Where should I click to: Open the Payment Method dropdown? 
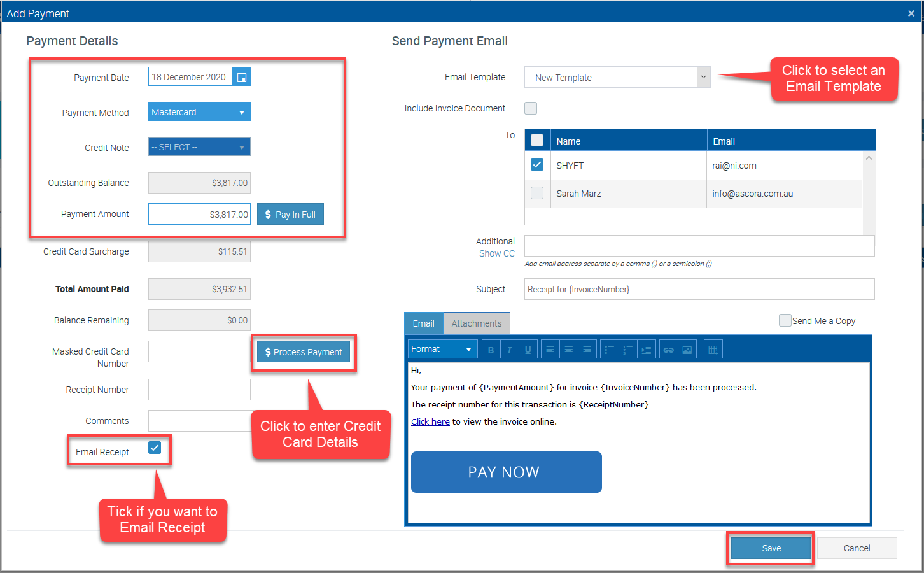(x=199, y=112)
